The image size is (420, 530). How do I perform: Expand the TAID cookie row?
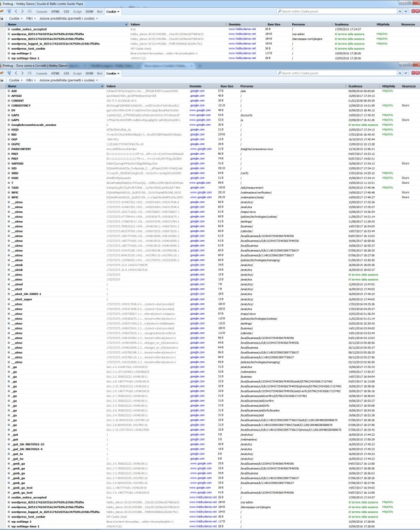pyautogui.click(x=9, y=187)
